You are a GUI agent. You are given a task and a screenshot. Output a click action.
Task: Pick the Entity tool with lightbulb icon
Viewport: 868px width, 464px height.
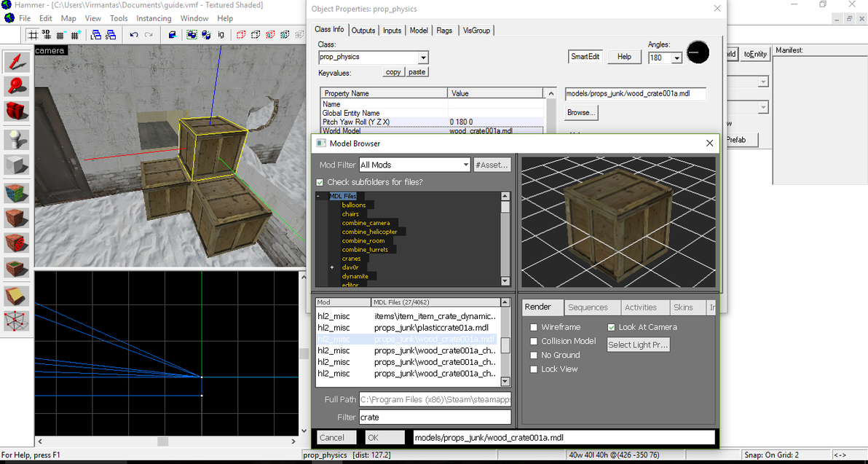17,138
